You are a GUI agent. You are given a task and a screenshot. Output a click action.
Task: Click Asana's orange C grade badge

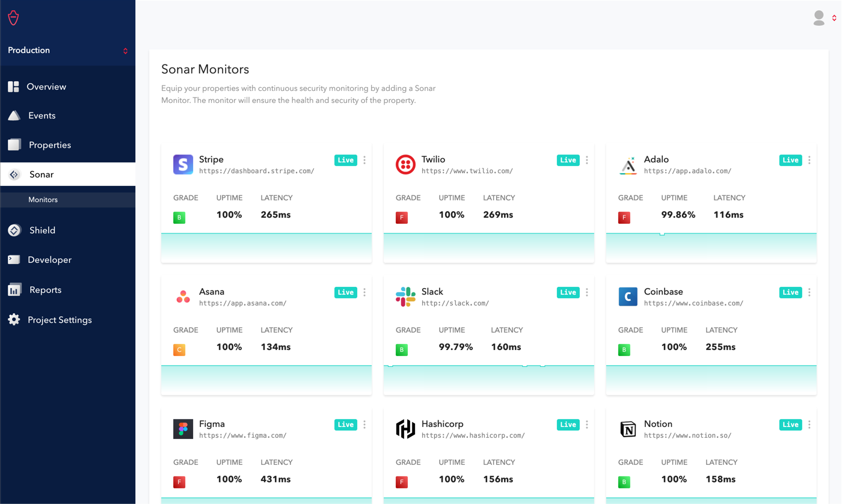179,350
